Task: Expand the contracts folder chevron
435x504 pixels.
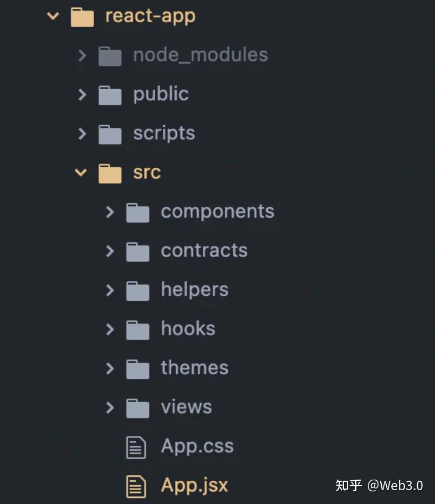Action: (x=110, y=251)
